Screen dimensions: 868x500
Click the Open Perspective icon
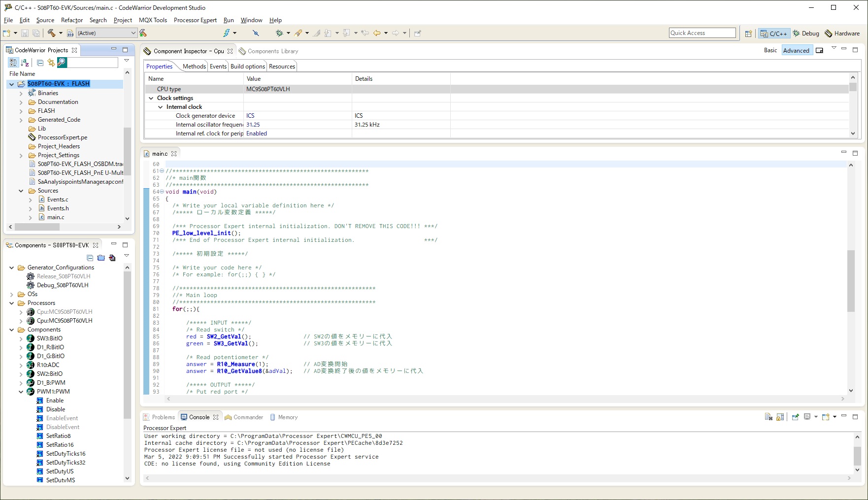(748, 33)
